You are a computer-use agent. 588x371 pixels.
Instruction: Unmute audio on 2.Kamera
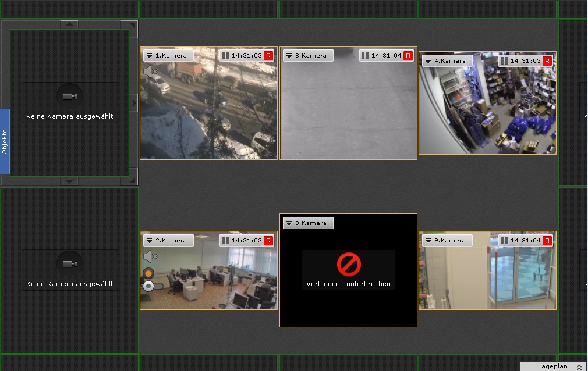point(151,256)
